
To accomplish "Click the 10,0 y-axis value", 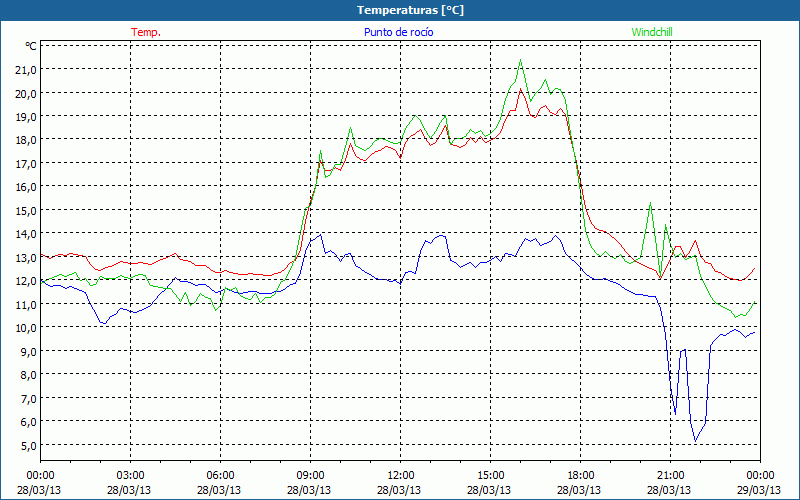I will coord(27,328).
